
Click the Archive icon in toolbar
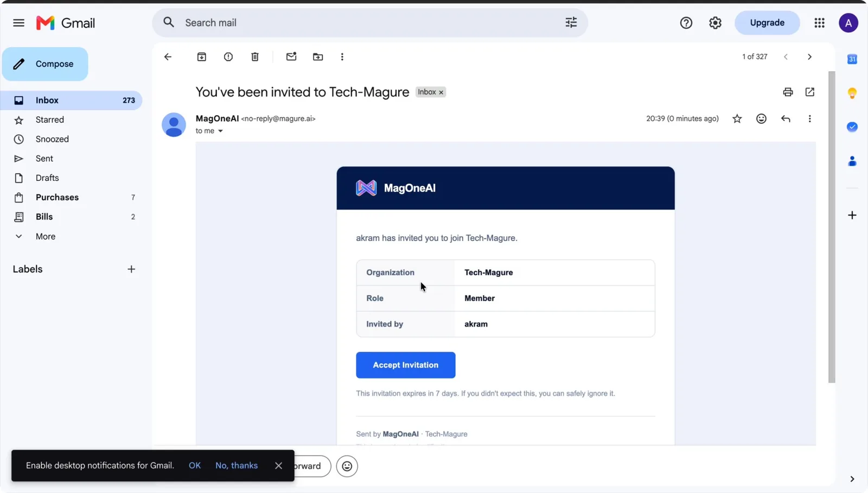(201, 56)
